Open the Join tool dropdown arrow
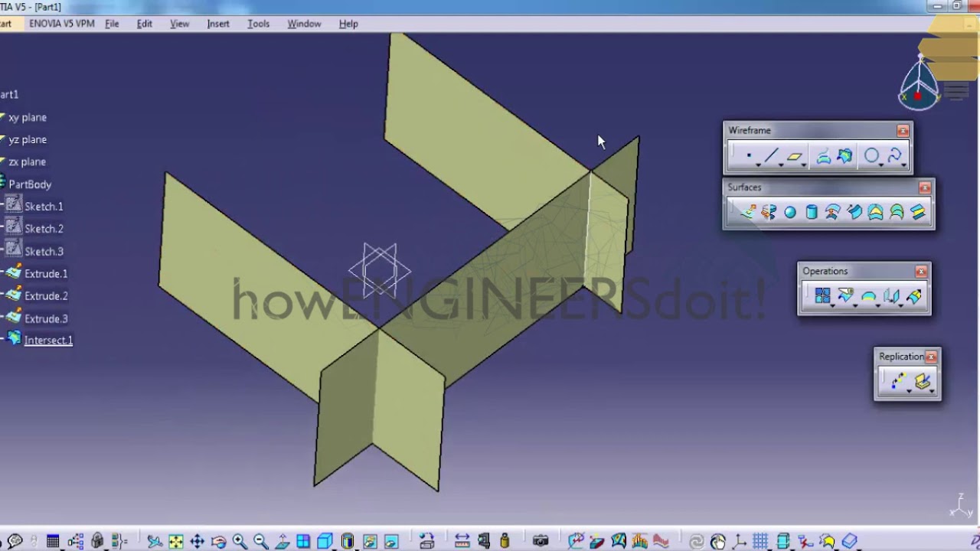The width and height of the screenshot is (980, 551). coord(832,305)
